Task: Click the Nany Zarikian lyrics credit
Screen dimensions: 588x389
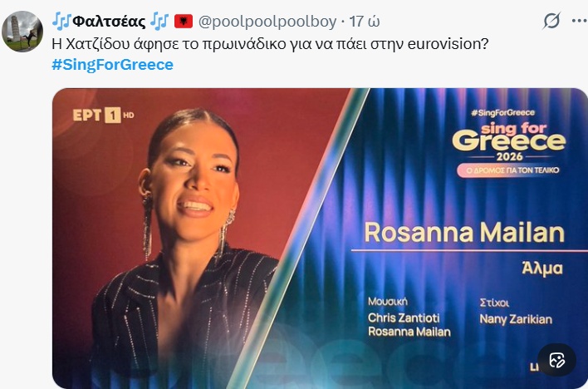Action: click(x=516, y=318)
